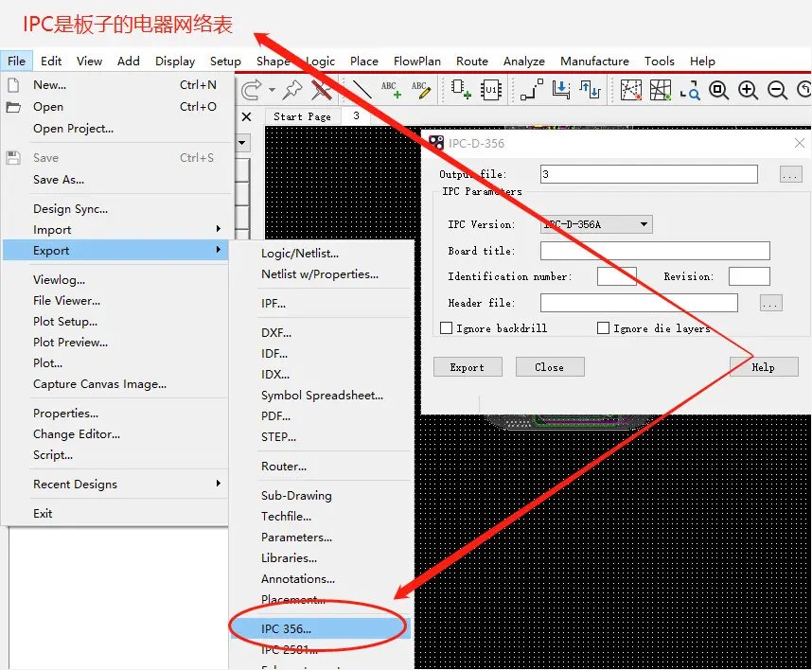The image size is (812, 670).
Task: Expand the Export submenu entry
Action: [x=115, y=250]
